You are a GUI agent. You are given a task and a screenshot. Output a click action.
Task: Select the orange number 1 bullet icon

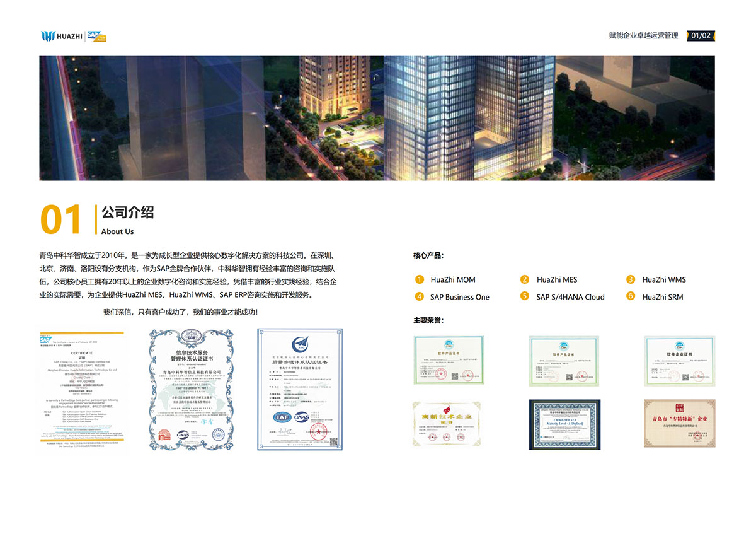coord(420,279)
